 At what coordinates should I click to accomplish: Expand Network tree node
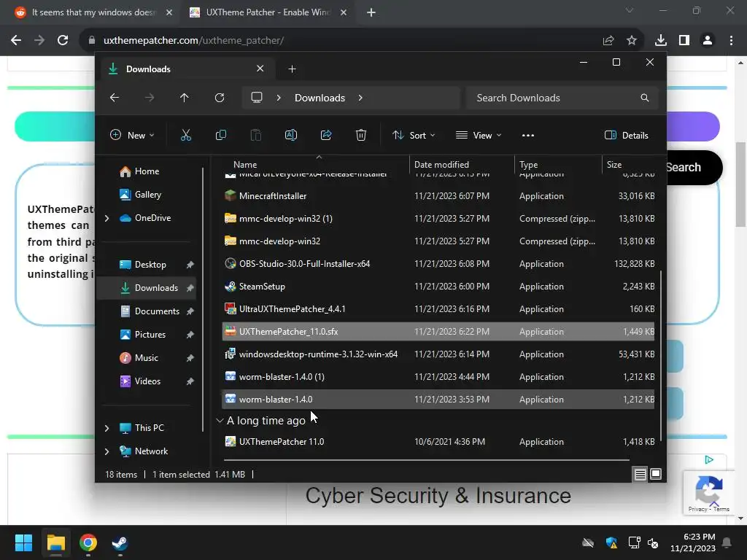tap(107, 451)
